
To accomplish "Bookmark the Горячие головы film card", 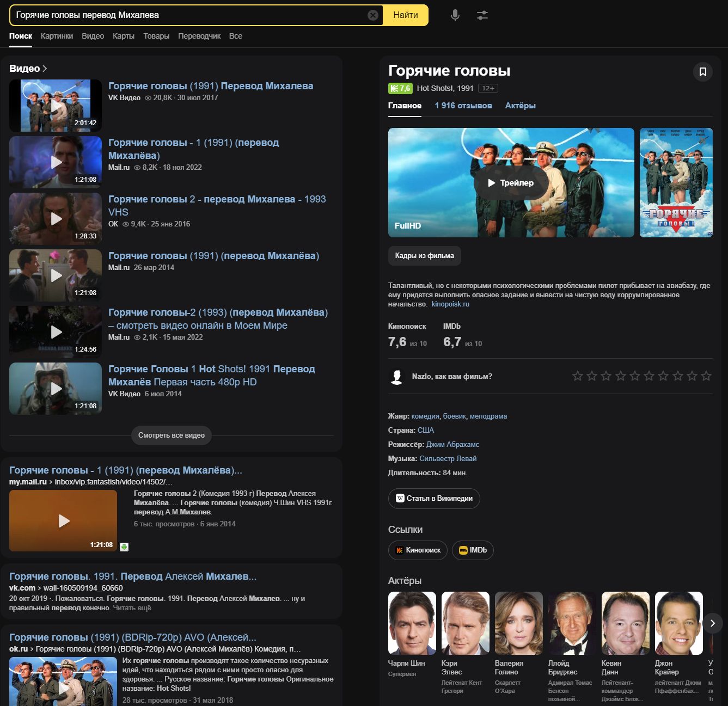I will (x=703, y=72).
